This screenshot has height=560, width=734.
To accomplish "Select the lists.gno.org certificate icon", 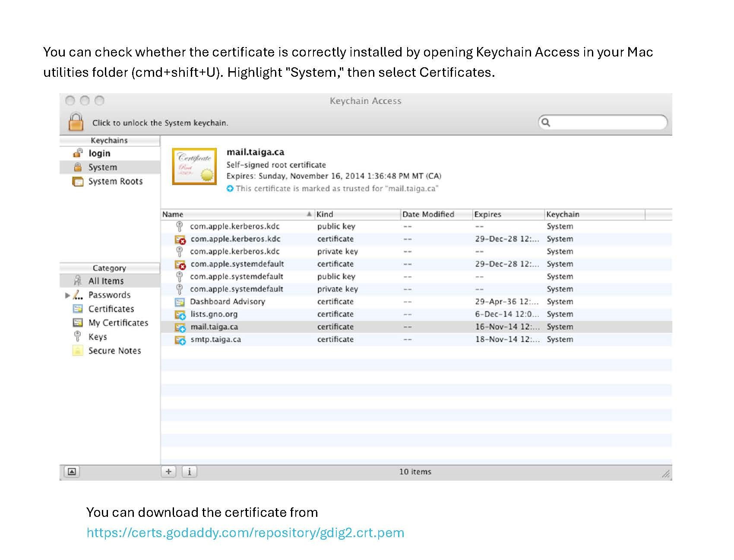I will coord(180,315).
